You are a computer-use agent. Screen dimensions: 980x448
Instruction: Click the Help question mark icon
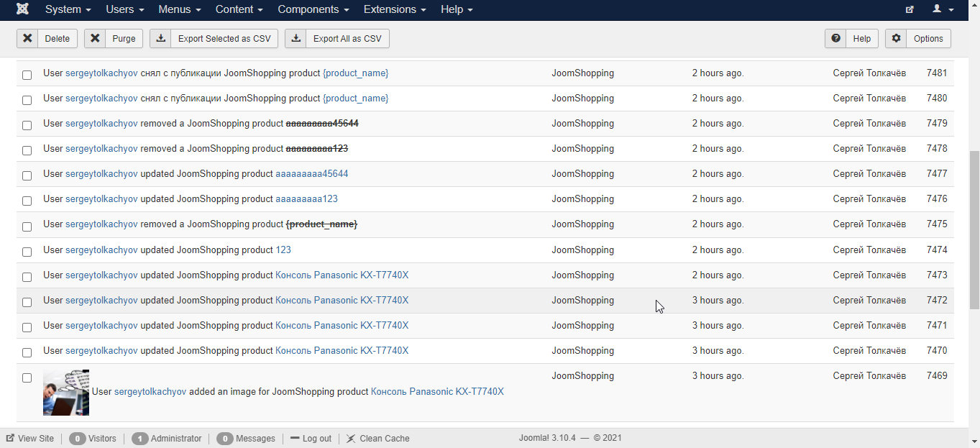point(835,39)
